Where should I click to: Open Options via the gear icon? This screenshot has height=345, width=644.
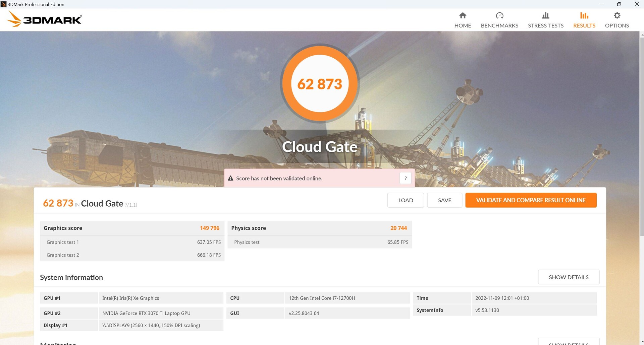click(x=617, y=15)
